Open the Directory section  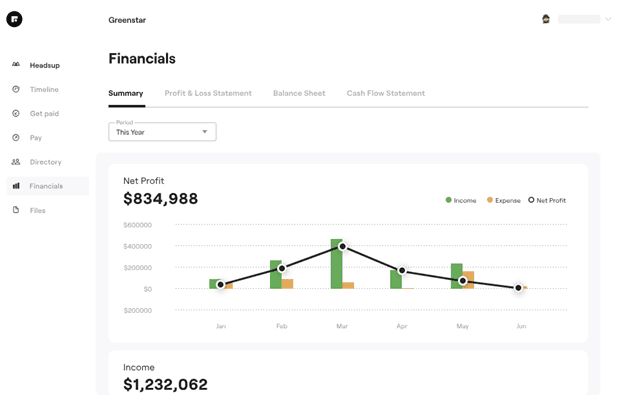point(45,162)
